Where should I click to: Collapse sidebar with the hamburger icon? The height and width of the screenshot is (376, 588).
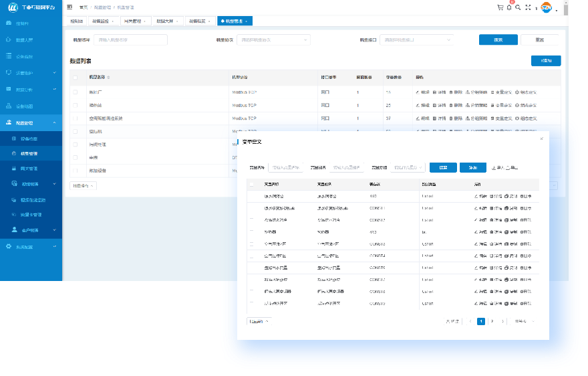69,7
